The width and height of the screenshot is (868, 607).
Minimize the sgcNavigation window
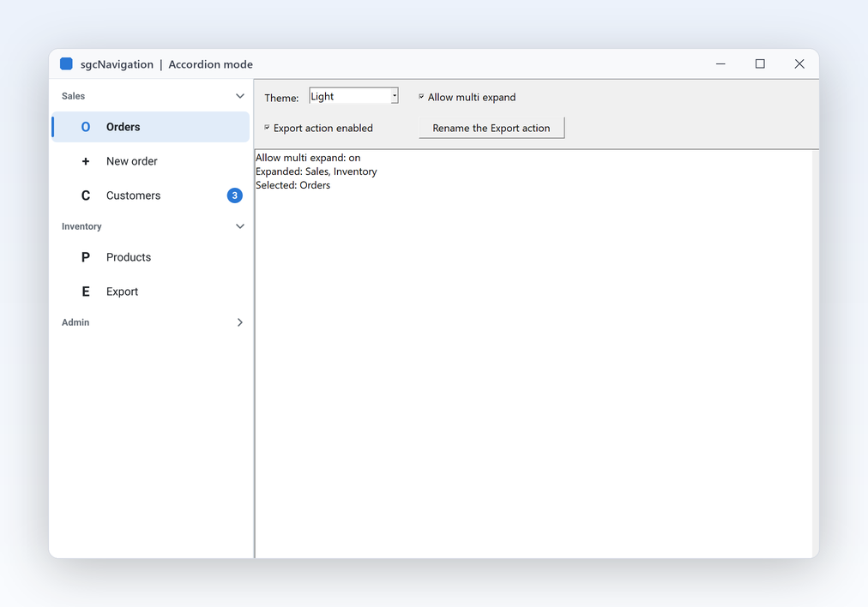[720, 64]
